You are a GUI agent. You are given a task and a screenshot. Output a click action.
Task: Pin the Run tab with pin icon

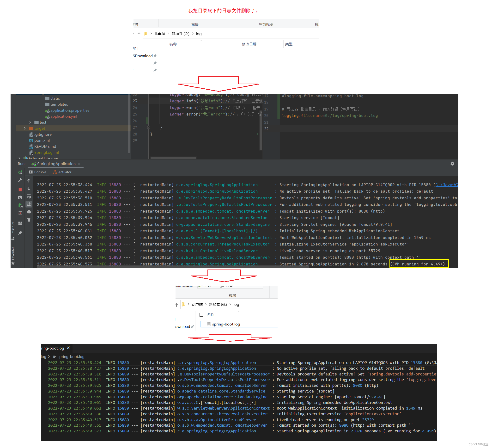point(20,233)
